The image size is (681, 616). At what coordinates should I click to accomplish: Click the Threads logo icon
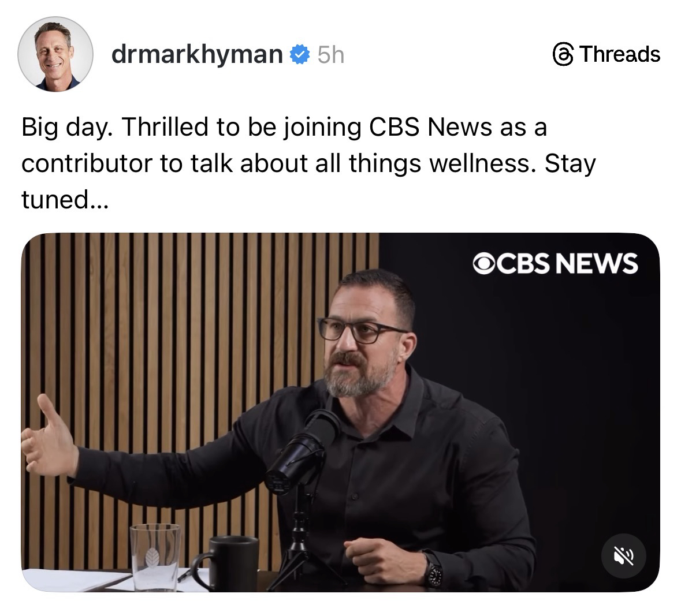(562, 54)
